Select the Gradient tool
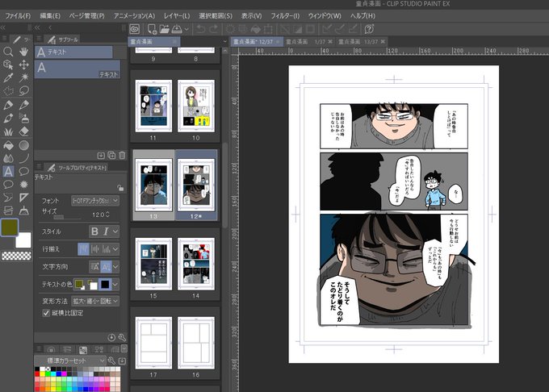The width and height of the screenshot is (549, 392). point(23,144)
